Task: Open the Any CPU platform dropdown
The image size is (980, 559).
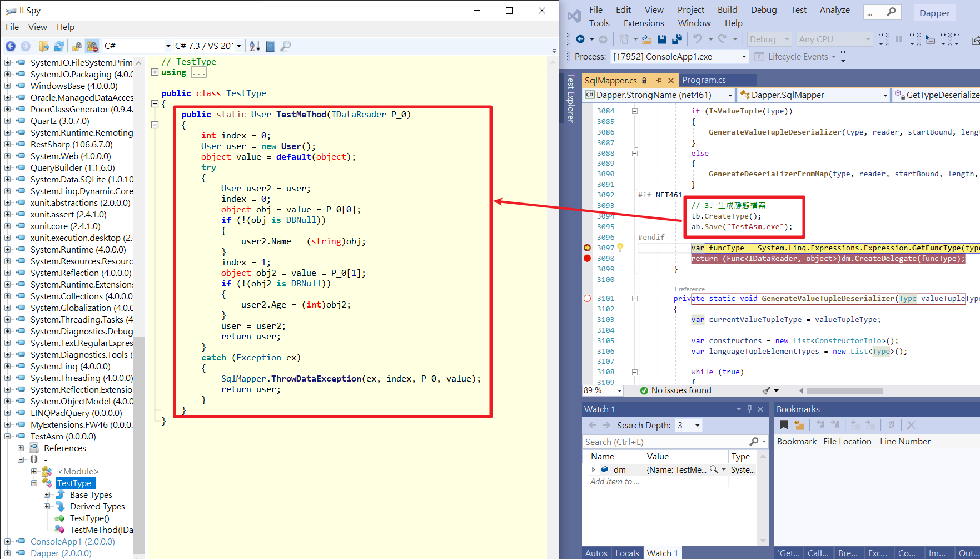Action: coord(834,39)
